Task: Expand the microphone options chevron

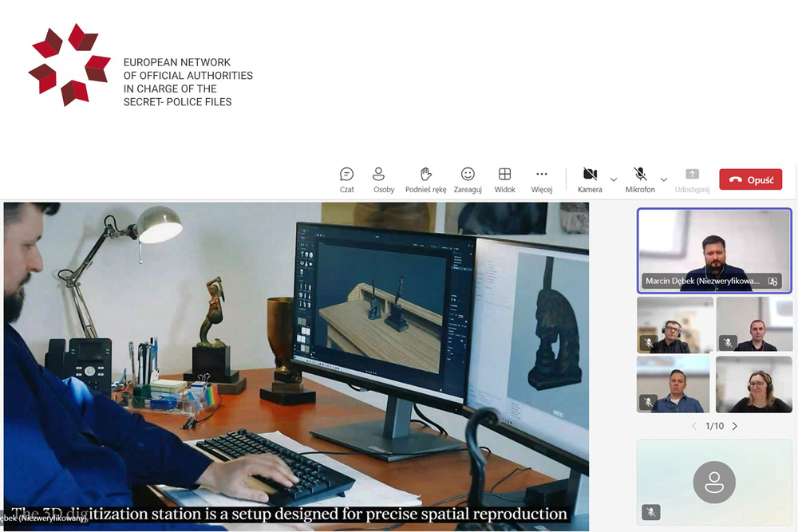Action: point(663,179)
